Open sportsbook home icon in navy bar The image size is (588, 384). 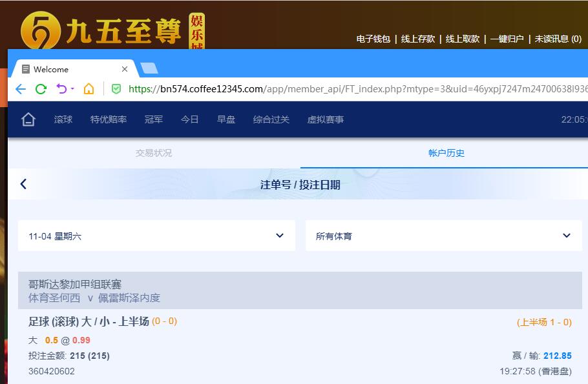[x=28, y=119]
